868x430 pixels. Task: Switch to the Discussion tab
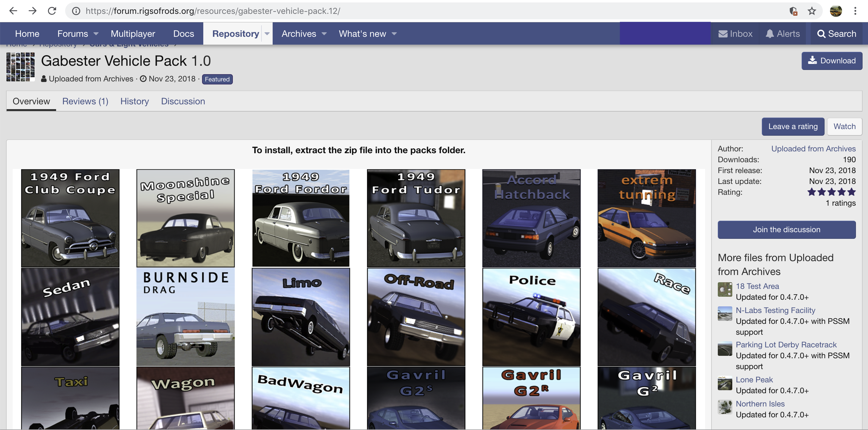[x=183, y=101]
